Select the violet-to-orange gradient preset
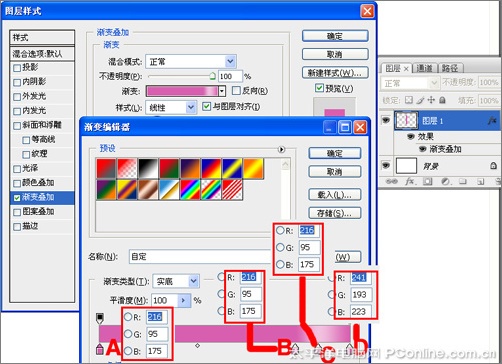Viewport: 502px width, 364px height. 190,168
